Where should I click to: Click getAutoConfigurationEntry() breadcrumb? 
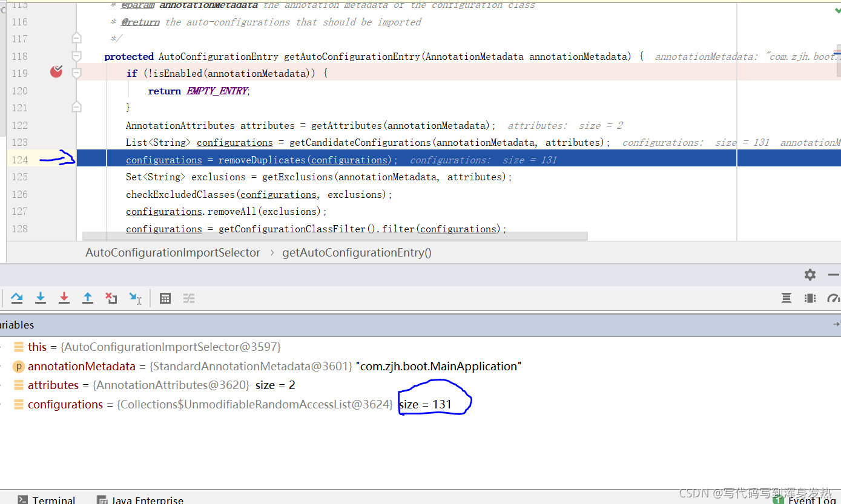[x=357, y=252]
